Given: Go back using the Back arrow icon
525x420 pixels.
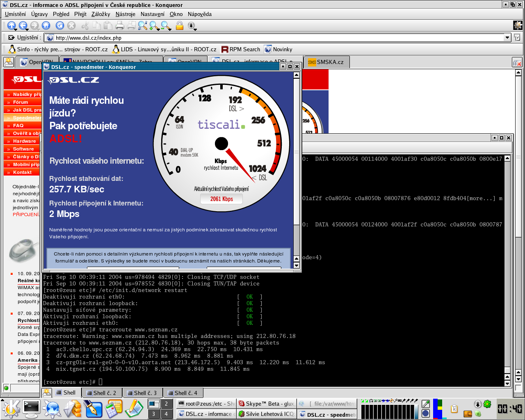Looking at the screenshot, I should click(x=23, y=25).
